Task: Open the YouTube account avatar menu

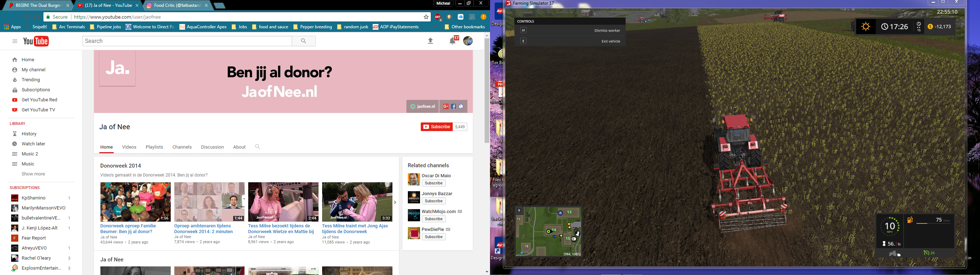Action: click(468, 41)
